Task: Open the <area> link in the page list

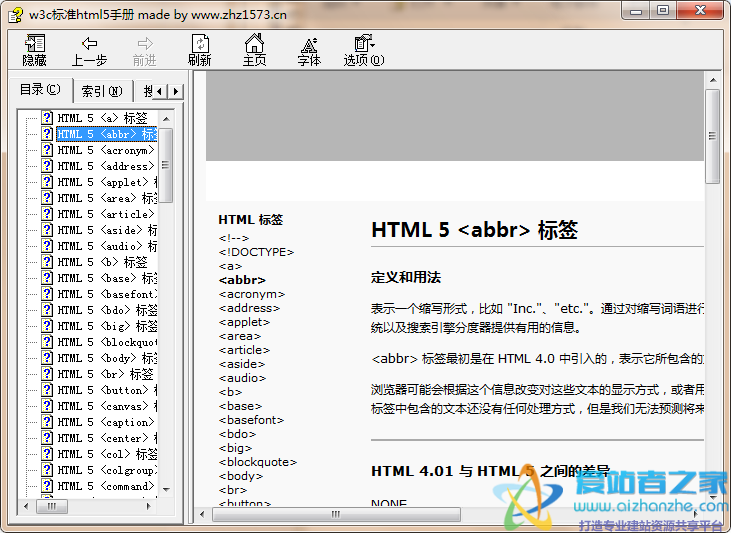Action: click(x=240, y=336)
